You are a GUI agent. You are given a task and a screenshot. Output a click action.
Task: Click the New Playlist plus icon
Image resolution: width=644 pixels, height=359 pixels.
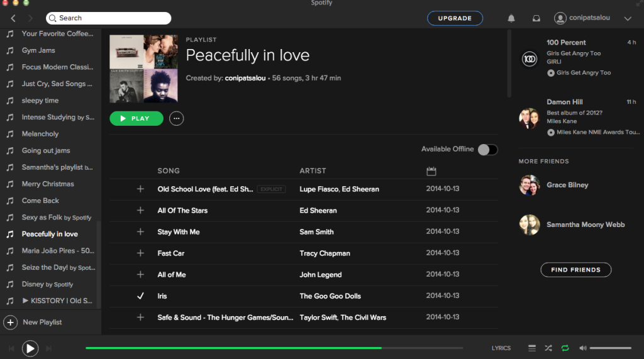10,323
